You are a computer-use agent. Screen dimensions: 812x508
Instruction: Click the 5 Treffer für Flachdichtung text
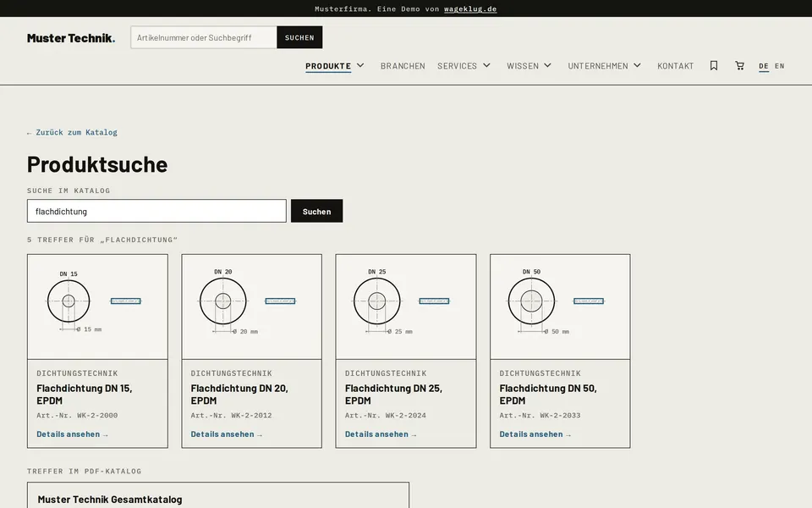(102, 240)
